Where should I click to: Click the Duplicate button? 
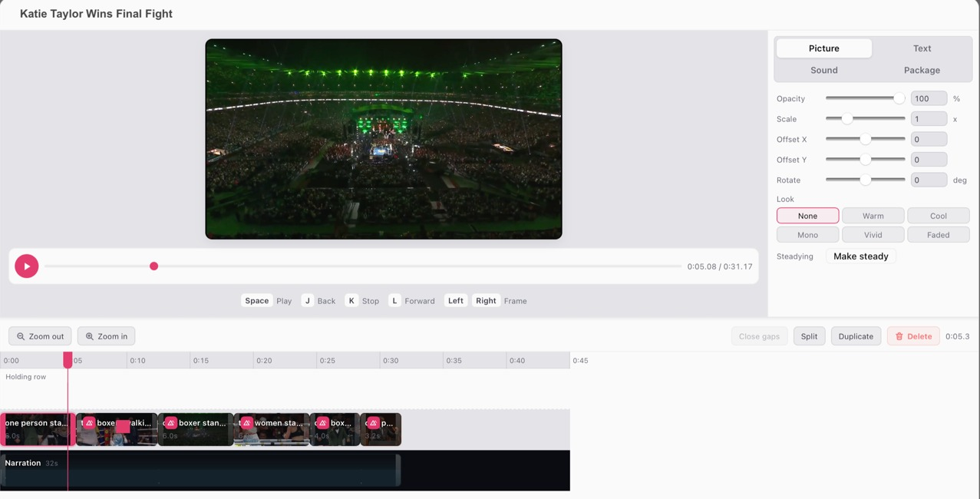click(x=856, y=336)
